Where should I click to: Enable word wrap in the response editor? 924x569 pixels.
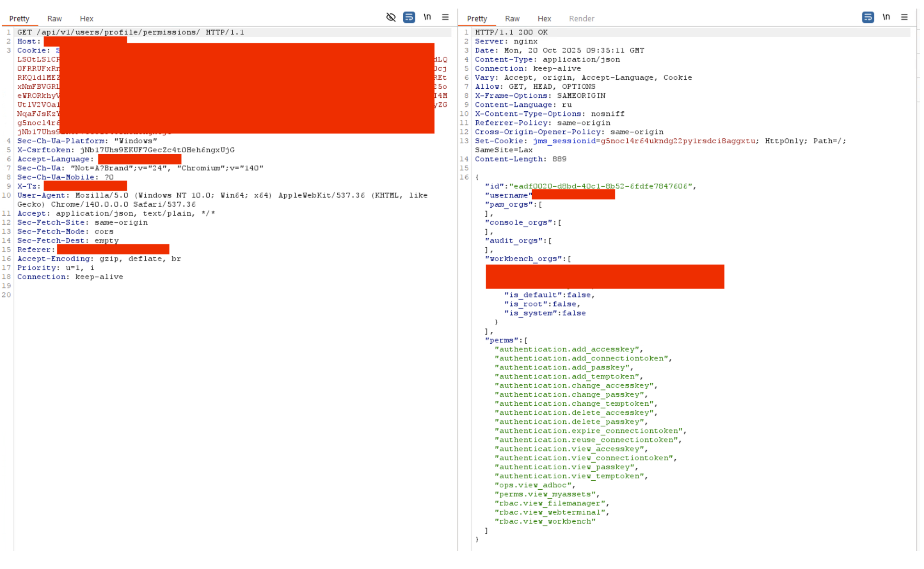[867, 17]
